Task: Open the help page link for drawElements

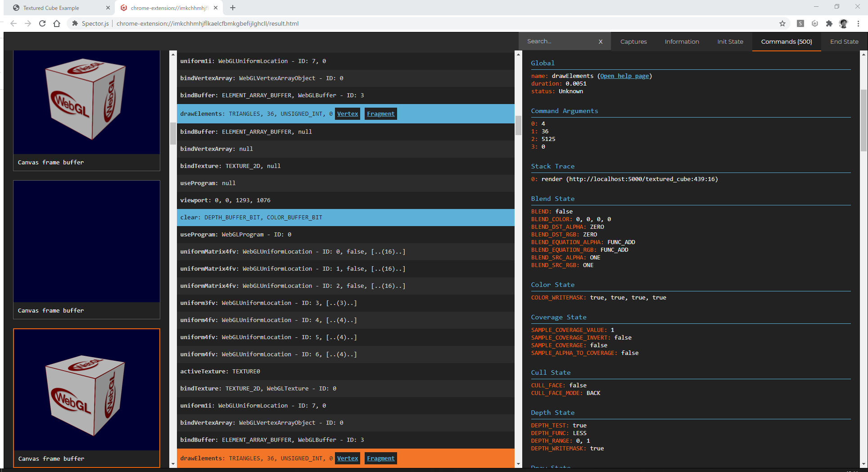Action: pyautogui.click(x=624, y=76)
